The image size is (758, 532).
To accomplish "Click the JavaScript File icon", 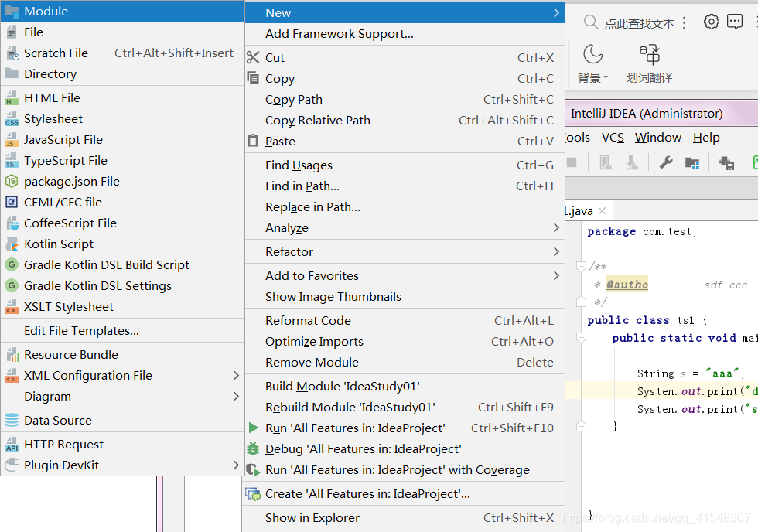I will point(12,140).
